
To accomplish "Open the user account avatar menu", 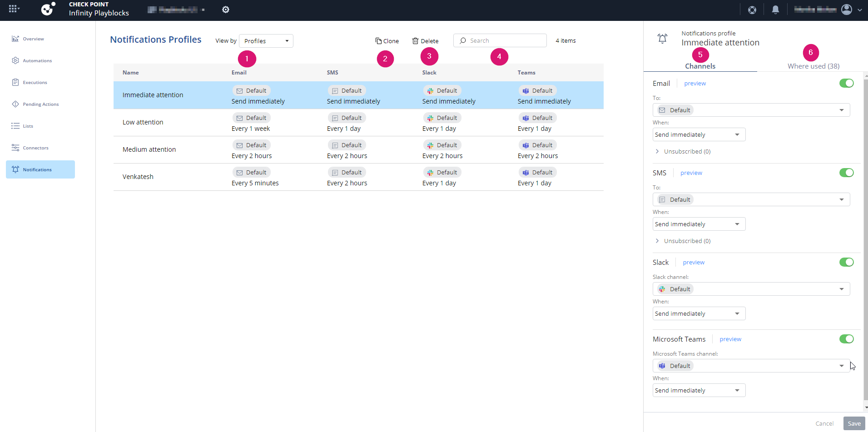I will [847, 10].
